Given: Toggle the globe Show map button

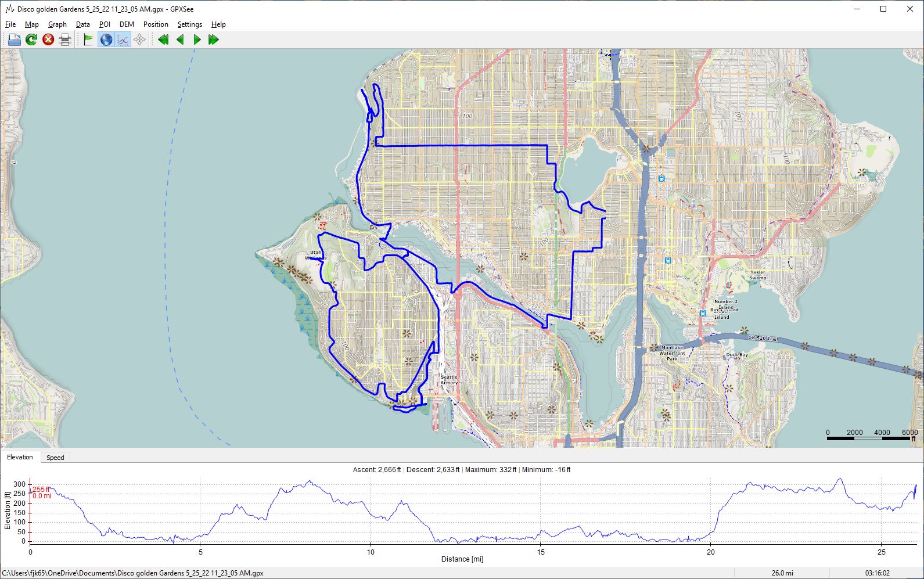Looking at the screenshot, I should 106,39.
